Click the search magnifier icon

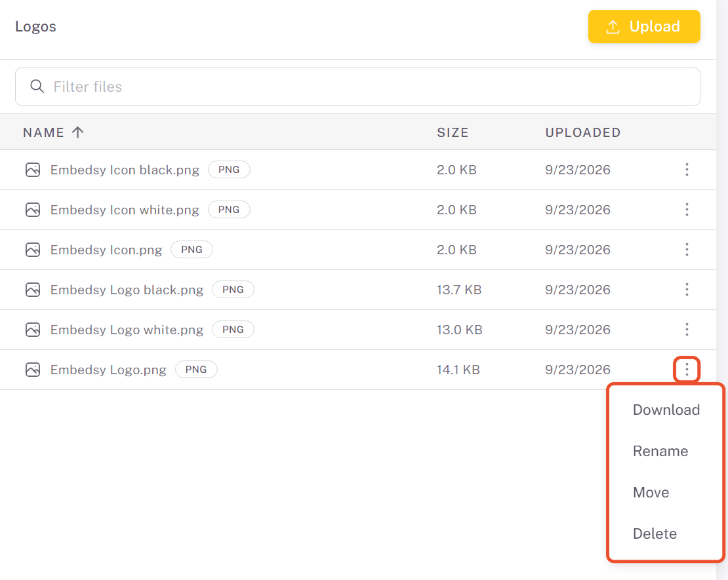coord(37,87)
